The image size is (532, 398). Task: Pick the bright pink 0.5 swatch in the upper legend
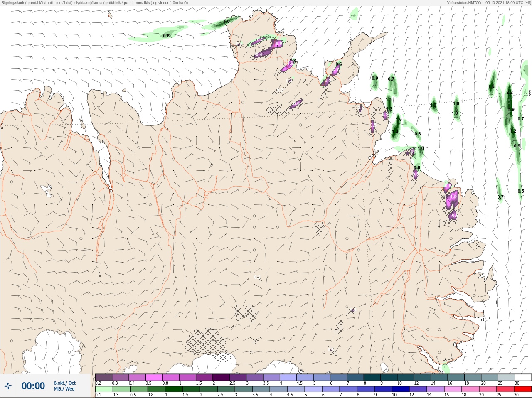(x=154, y=377)
